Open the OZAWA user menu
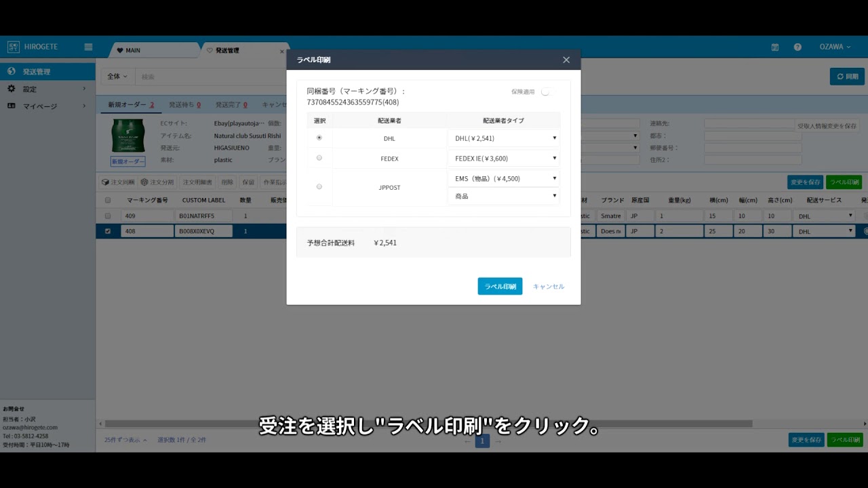The width and height of the screenshot is (868, 488). tap(835, 47)
